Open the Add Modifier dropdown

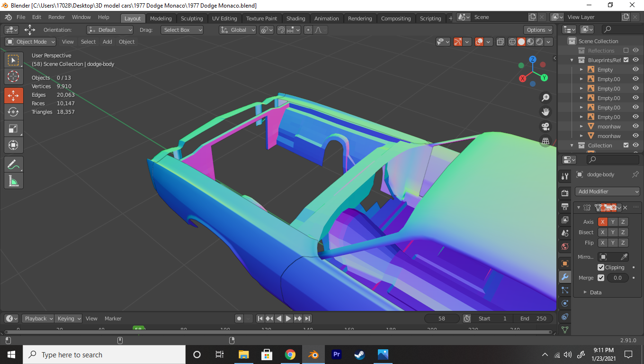(x=608, y=191)
